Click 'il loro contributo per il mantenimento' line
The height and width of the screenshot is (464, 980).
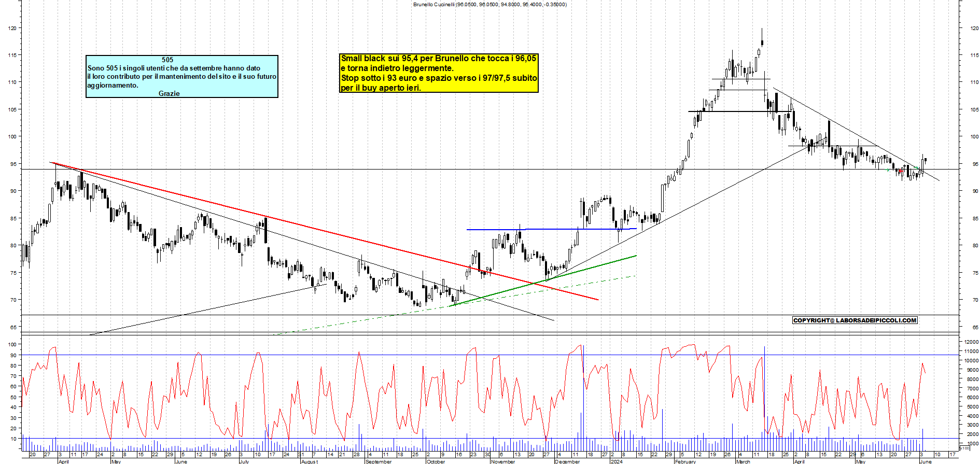182,76
